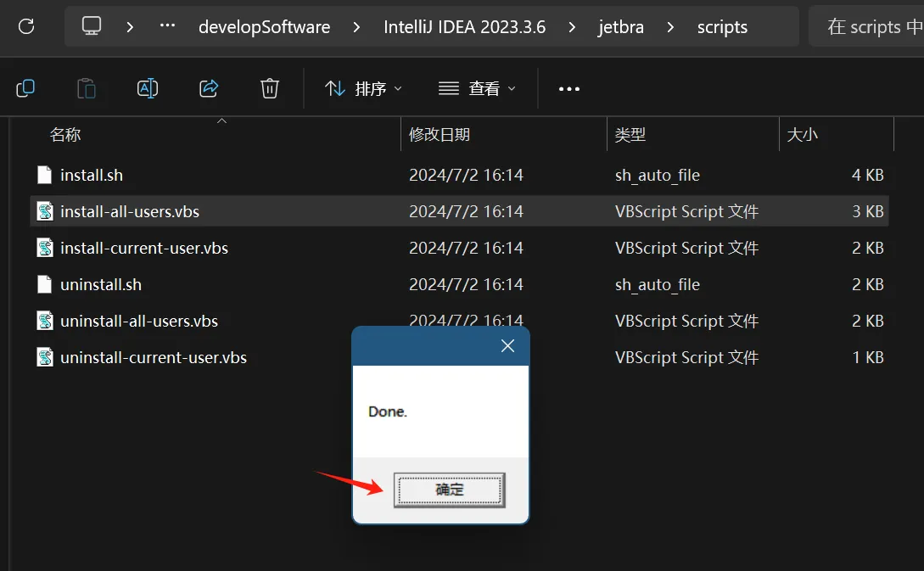Click 3 KB size of install-all-users.vbs
Screen dimensions: 924x571
pos(867,211)
